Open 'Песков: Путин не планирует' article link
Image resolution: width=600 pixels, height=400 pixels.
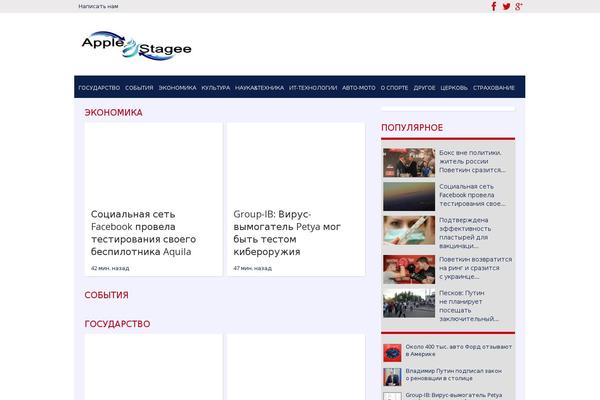coord(469,305)
